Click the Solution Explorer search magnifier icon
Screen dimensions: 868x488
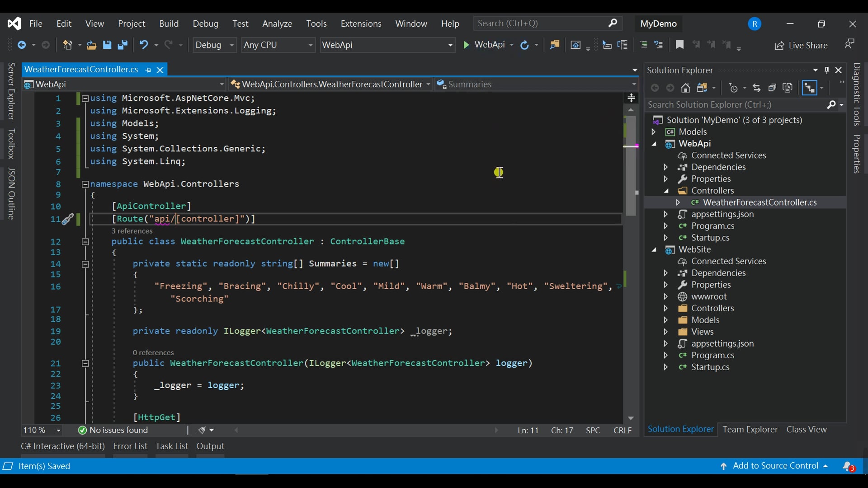831,105
